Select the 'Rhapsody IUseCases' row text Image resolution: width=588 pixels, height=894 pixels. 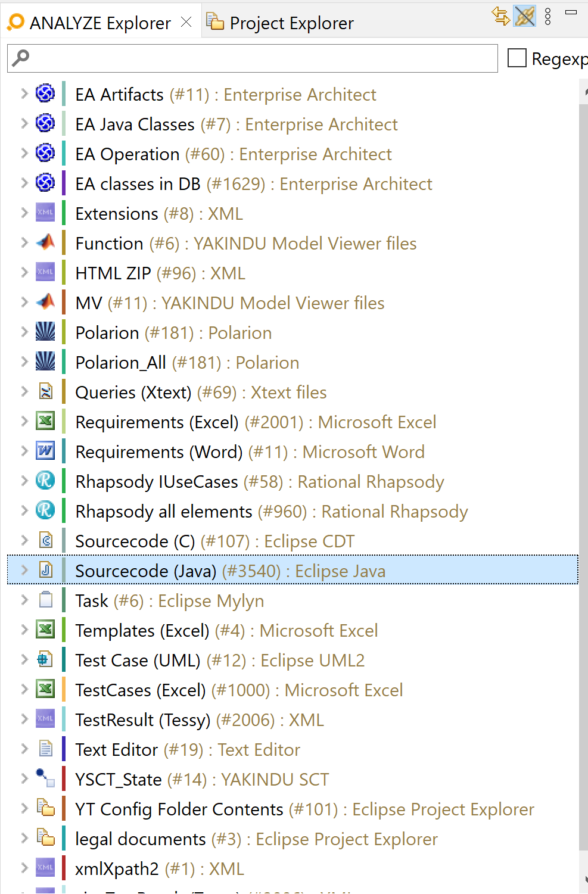pyautogui.click(x=157, y=482)
